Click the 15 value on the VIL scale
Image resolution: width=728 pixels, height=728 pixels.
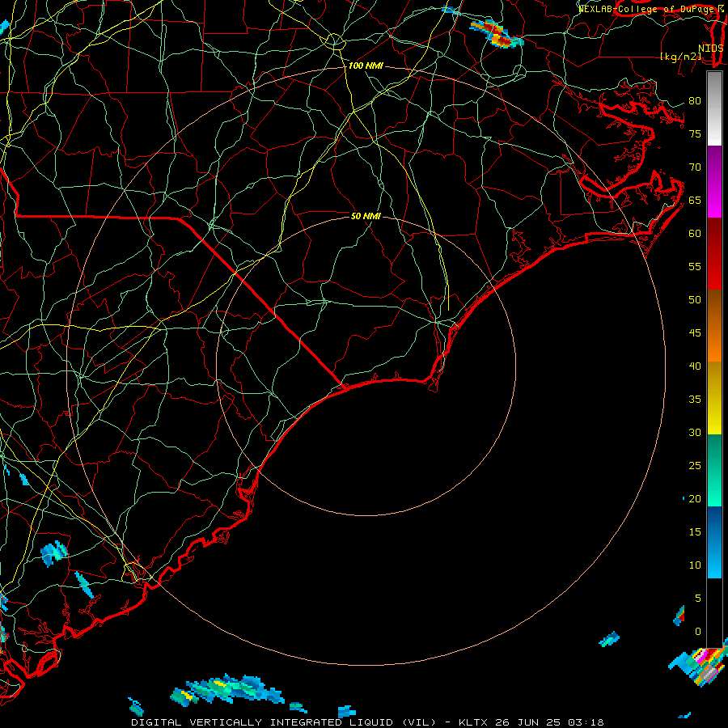pyautogui.click(x=695, y=531)
